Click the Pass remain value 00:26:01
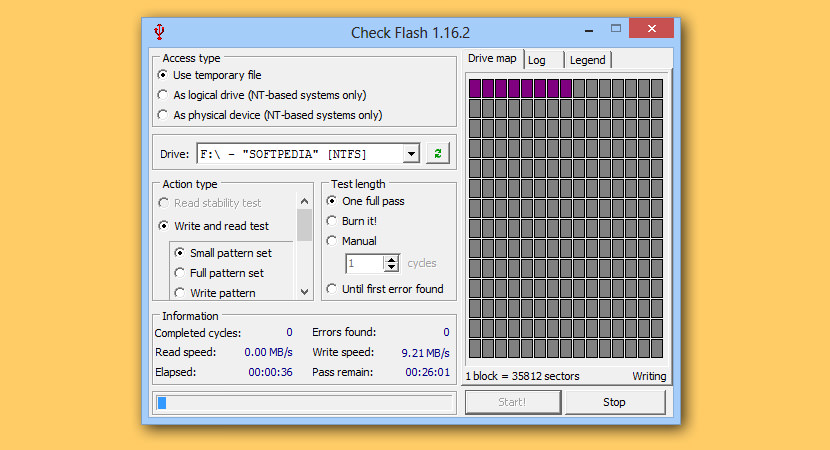The height and width of the screenshot is (450, 830). click(x=428, y=372)
